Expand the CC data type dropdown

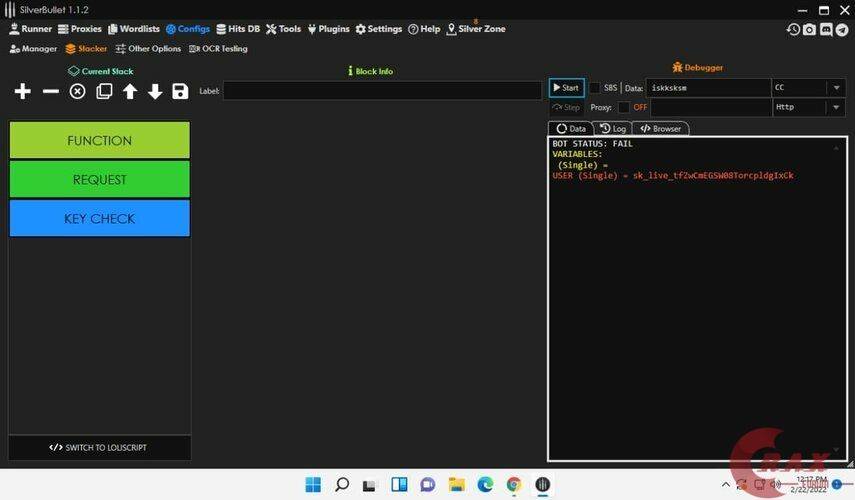836,88
